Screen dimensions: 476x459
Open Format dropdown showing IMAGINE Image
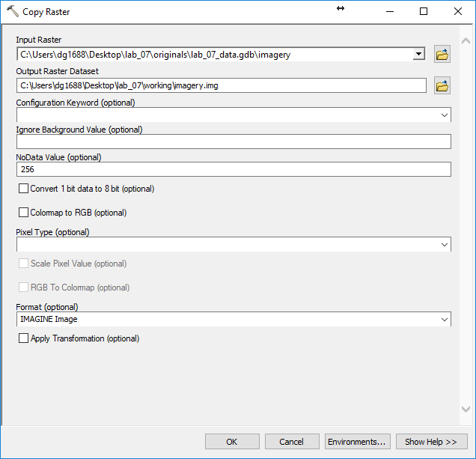click(x=445, y=320)
